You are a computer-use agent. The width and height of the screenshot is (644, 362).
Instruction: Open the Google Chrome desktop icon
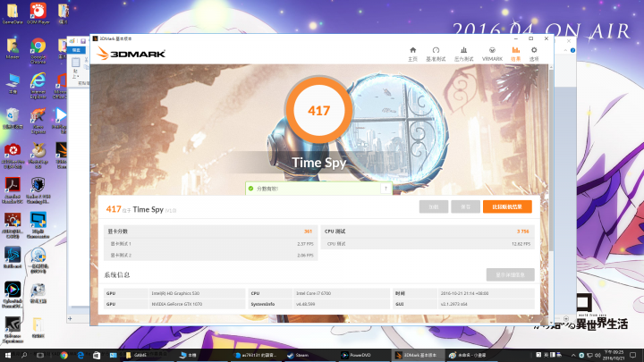(38, 50)
